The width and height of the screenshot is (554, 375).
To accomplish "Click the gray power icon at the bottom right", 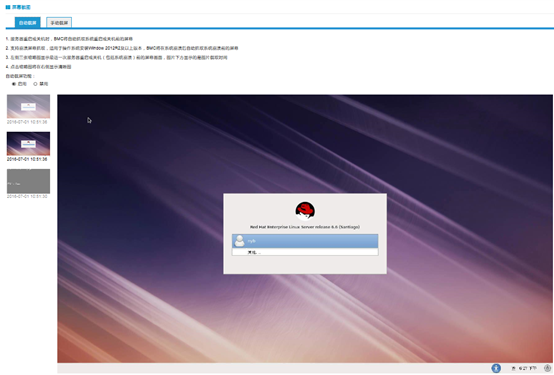I will [x=547, y=368].
